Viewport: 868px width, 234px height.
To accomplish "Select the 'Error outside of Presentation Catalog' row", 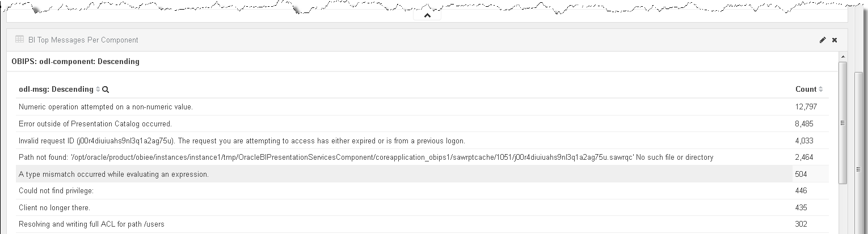I will click(422, 124).
